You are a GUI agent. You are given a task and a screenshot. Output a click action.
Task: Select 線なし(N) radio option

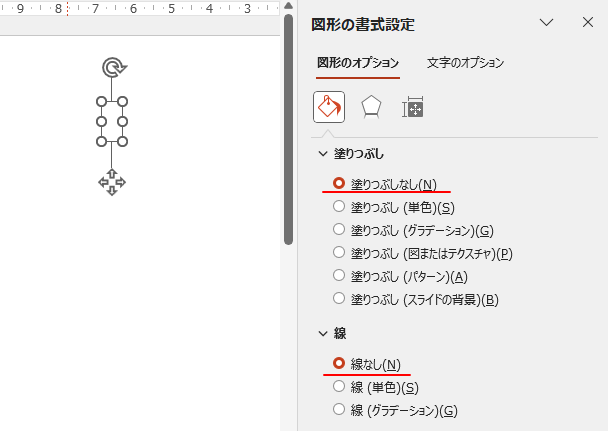coord(367,364)
